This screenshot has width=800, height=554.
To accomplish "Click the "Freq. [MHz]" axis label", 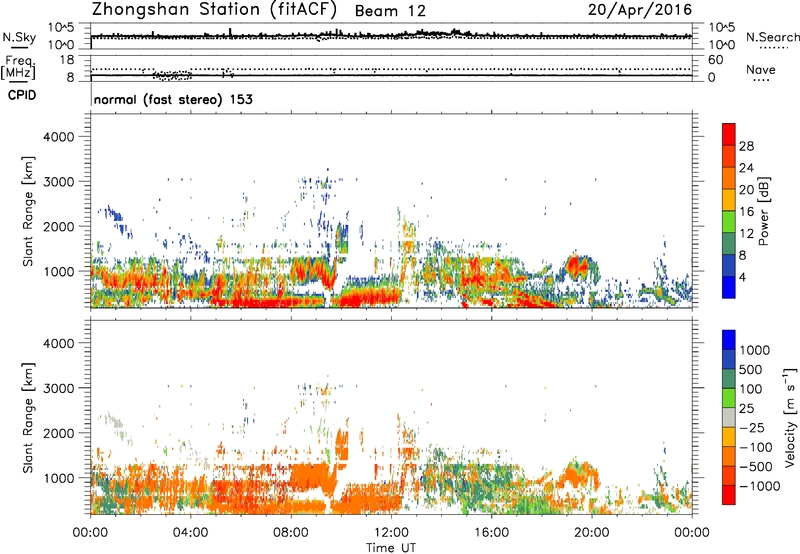I will (19, 68).
